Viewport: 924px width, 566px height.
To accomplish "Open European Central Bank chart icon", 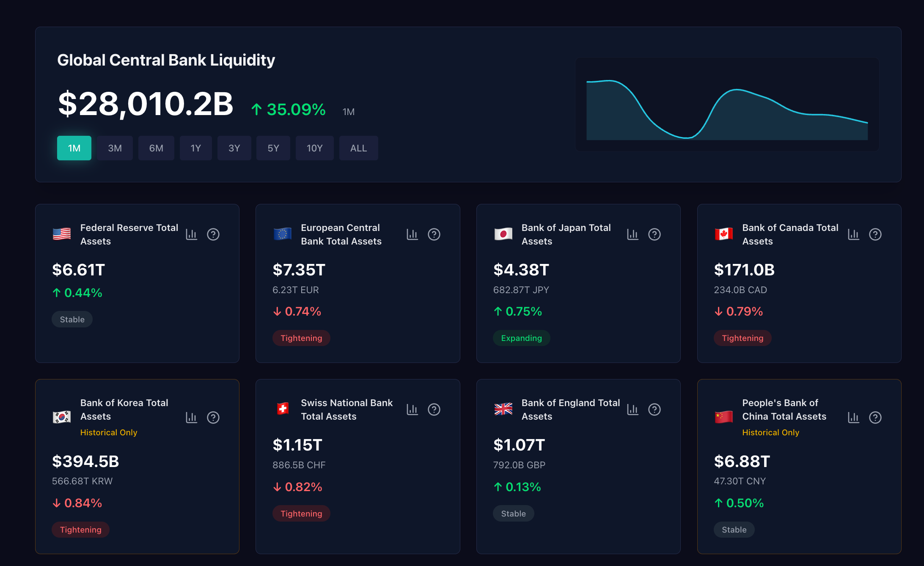I will pos(412,234).
